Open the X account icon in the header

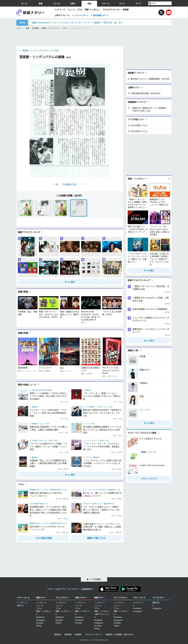tap(161, 12)
